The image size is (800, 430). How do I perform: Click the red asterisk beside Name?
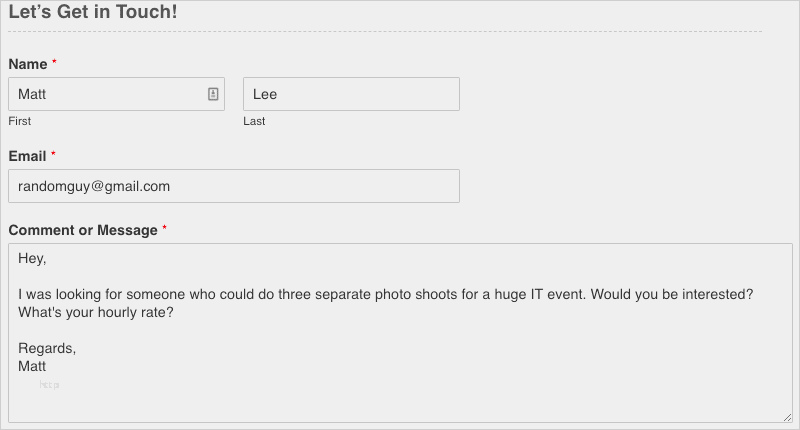click(x=54, y=62)
